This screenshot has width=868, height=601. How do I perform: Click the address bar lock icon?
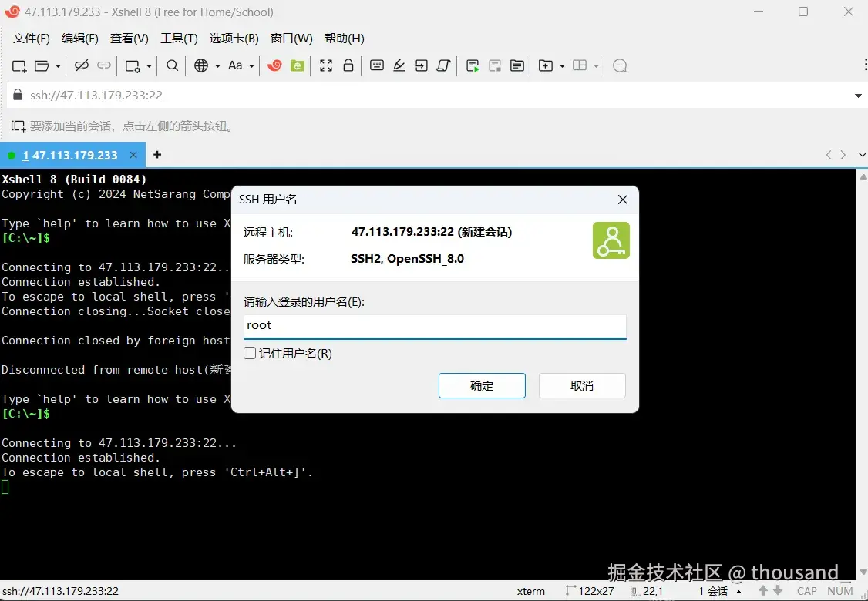point(18,95)
